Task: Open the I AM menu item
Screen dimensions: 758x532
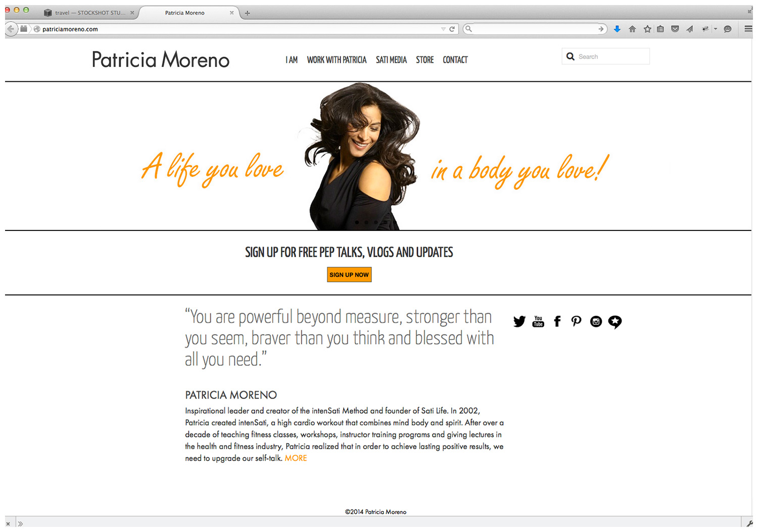Action: [292, 60]
